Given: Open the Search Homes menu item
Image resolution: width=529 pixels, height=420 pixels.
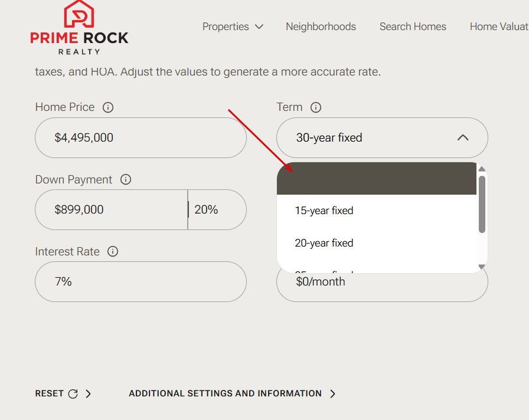Looking at the screenshot, I should coord(413,27).
